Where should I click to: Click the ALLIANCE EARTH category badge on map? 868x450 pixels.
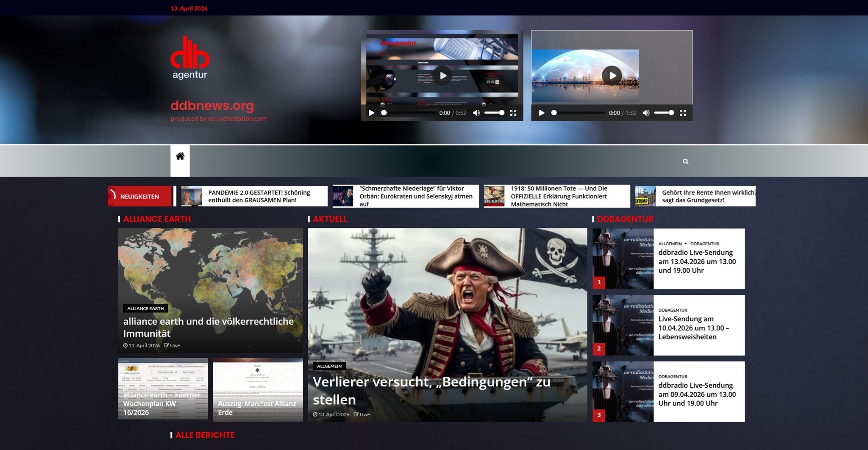145,308
